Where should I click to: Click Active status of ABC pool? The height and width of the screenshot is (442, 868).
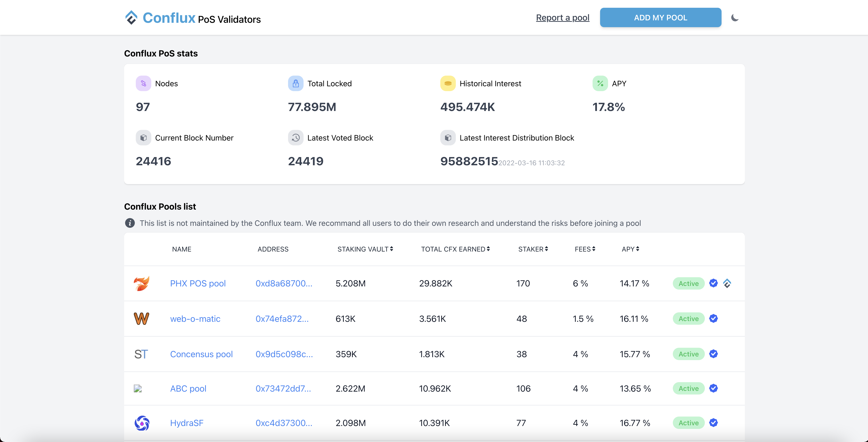point(688,388)
